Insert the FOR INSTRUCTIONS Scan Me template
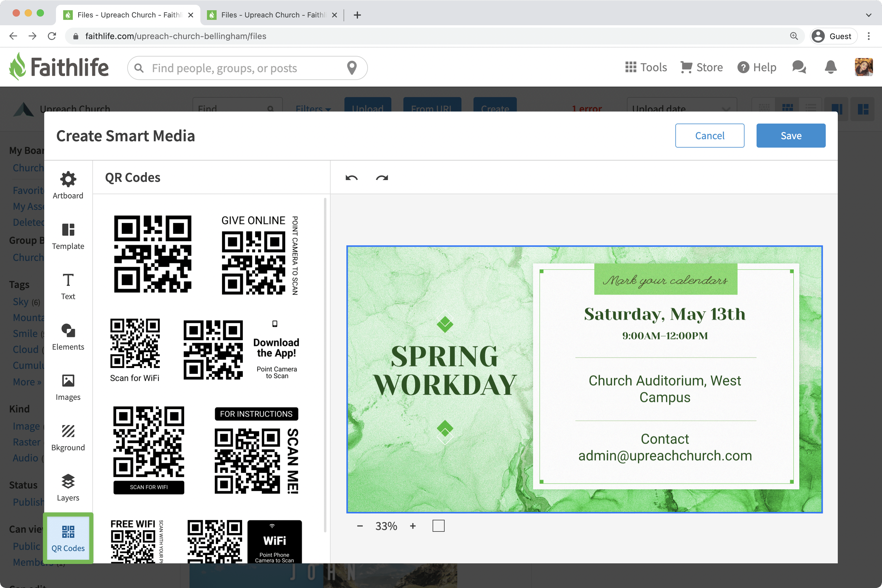 pos(257,450)
